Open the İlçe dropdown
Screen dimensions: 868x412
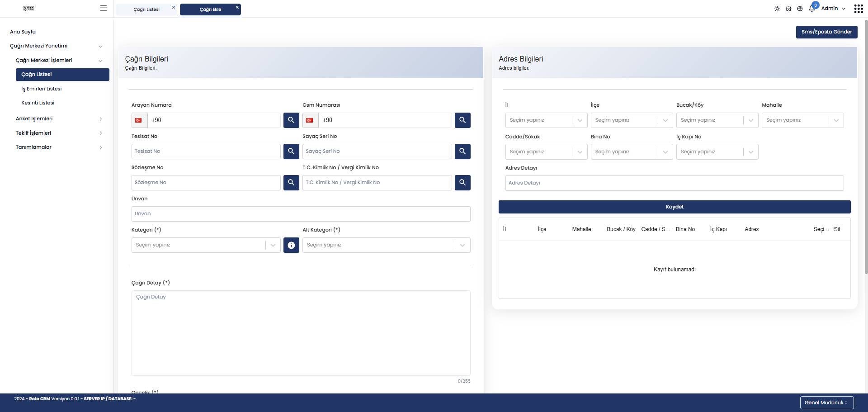tap(632, 120)
